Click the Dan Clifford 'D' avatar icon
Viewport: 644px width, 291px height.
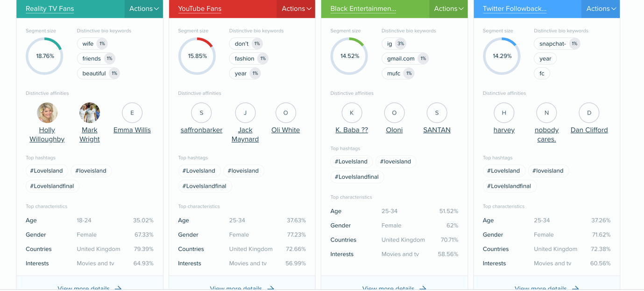click(x=589, y=113)
